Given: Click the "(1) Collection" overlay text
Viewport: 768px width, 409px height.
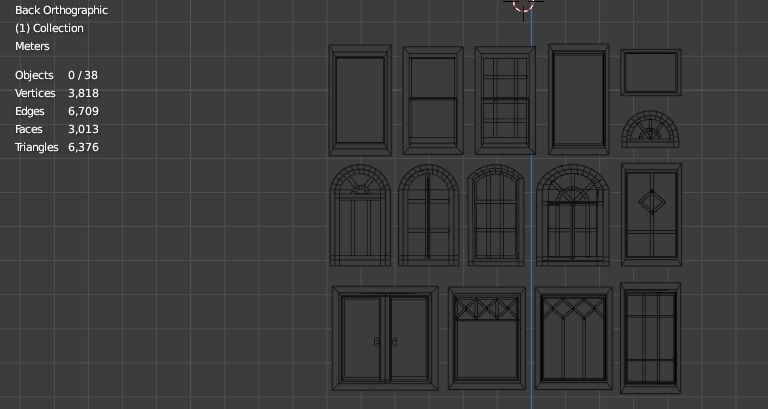Looking at the screenshot, I should pos(49,28).
